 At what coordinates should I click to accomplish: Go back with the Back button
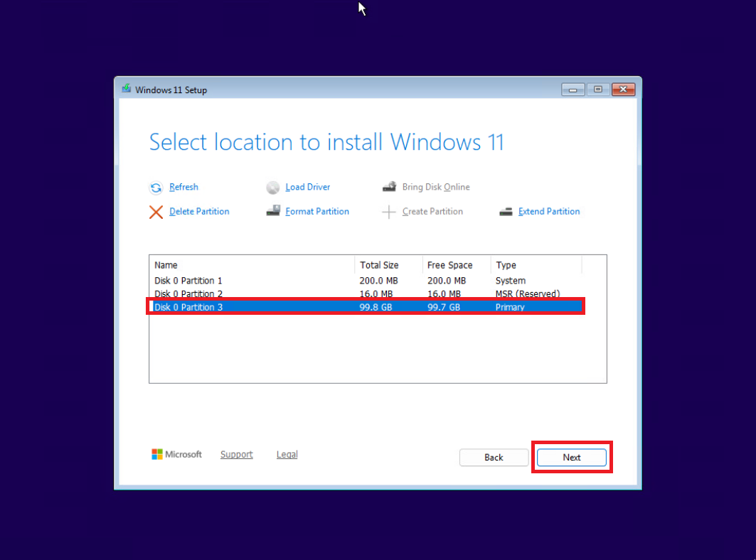(494, 458)
